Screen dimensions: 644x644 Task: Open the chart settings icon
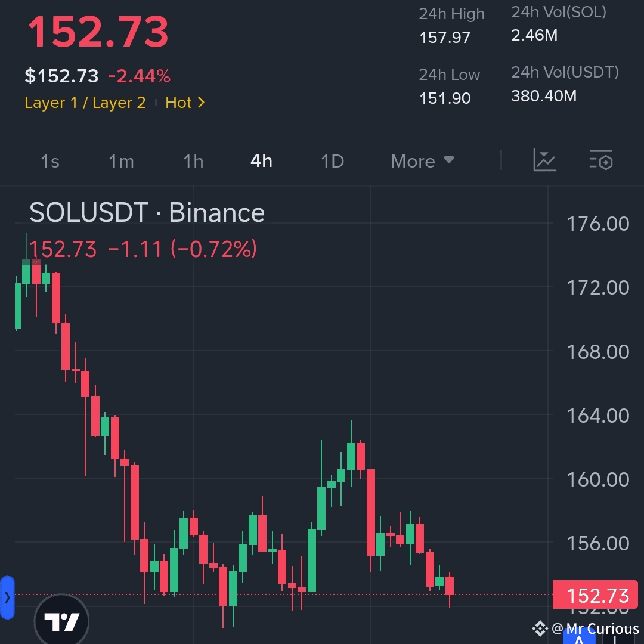(x=601, y=160)
